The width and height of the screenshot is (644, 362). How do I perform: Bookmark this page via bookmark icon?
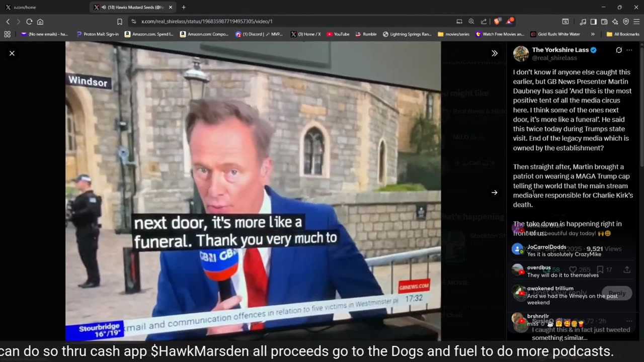(120, 22)
